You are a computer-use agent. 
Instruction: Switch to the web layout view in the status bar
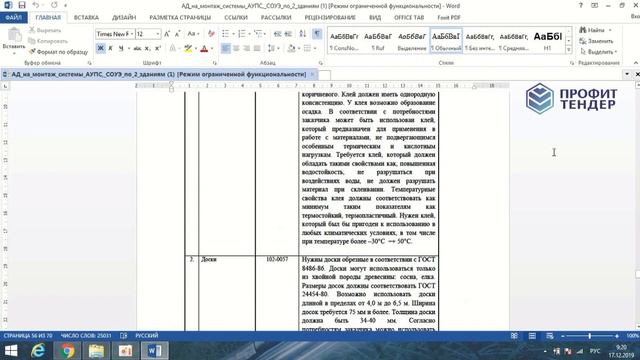(550, 336)
